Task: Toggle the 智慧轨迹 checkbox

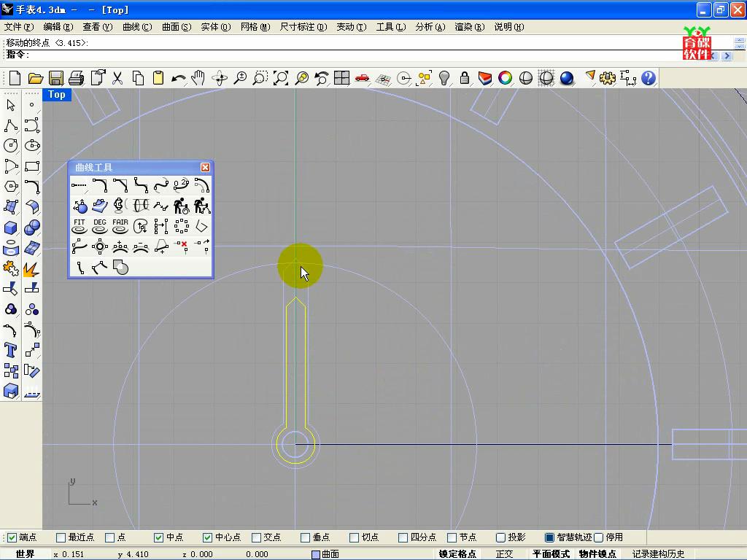Action: point(549,537)
